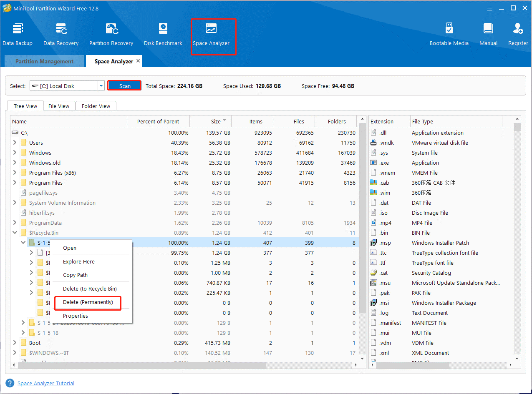Screen dimensions: 532x394
Task: Click the tree horizontal scrollbar thumb
Action: click(142, 364)
